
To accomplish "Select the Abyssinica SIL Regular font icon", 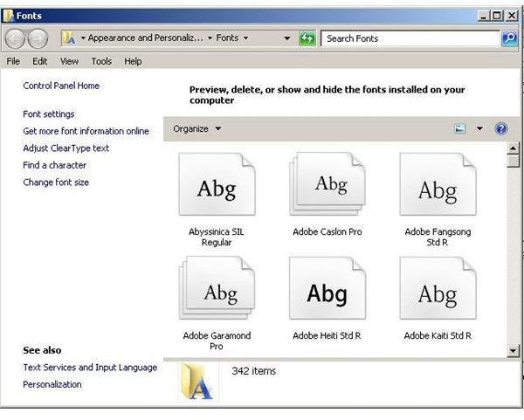I will coord(217,184).
